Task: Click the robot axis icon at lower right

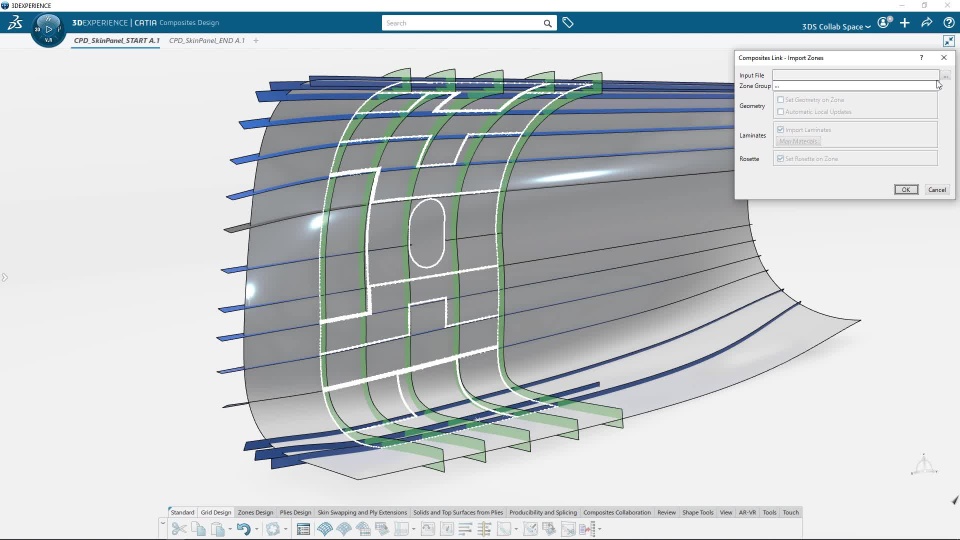Action: coord(924,464)
